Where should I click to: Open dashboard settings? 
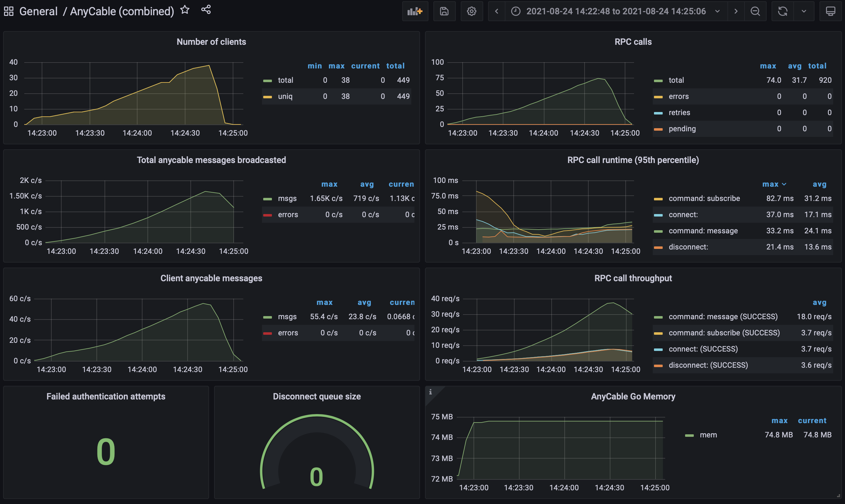471,11
